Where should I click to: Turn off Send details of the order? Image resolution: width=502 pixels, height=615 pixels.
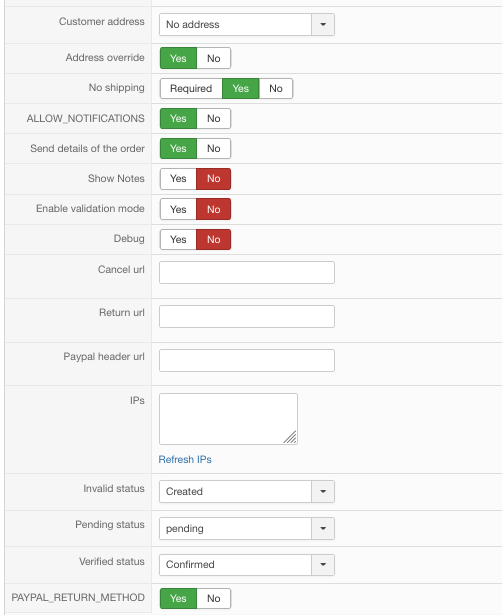pyautogui.click(x=213, y=148)
